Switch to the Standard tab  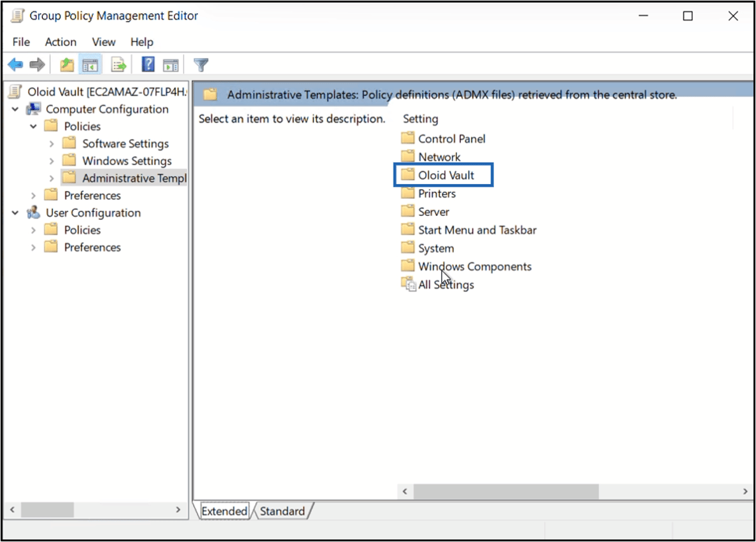click(283, 511)
